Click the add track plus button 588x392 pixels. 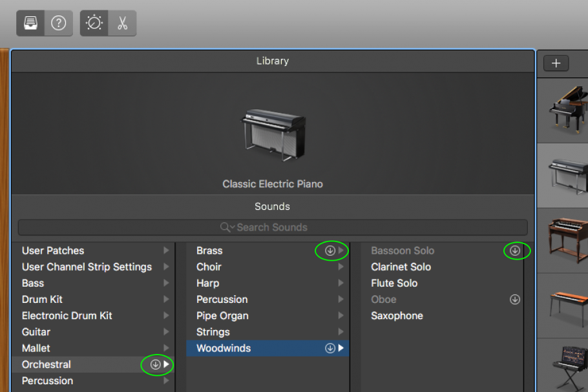[x=556, y=63]
